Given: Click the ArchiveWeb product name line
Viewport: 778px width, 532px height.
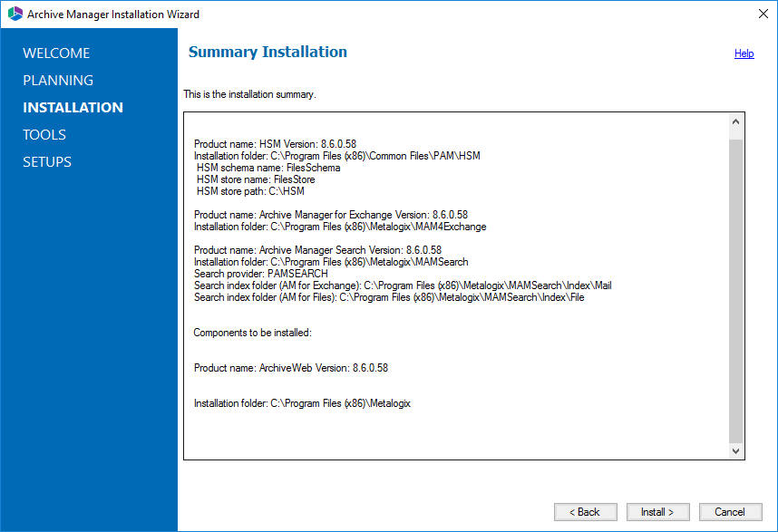Looking at the screenshot, I should 291,368.
